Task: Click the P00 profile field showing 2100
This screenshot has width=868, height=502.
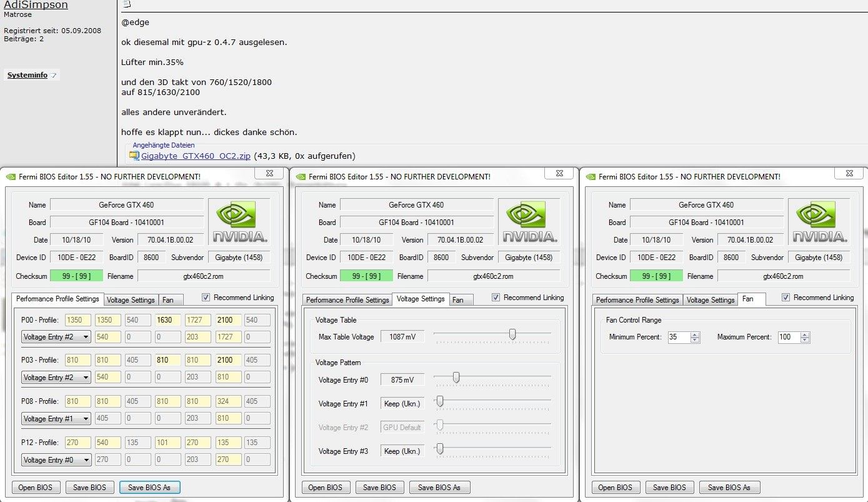Action: coord(228,320)
